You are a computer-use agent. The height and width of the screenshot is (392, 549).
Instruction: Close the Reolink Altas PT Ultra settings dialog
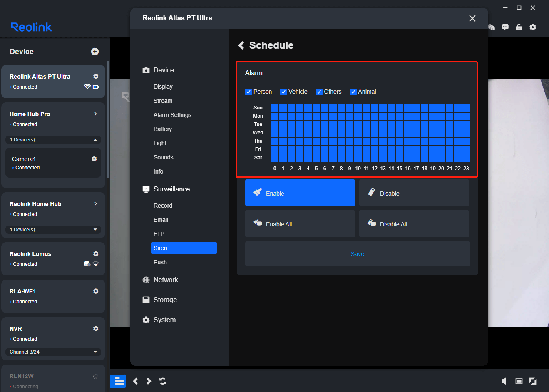472,18
